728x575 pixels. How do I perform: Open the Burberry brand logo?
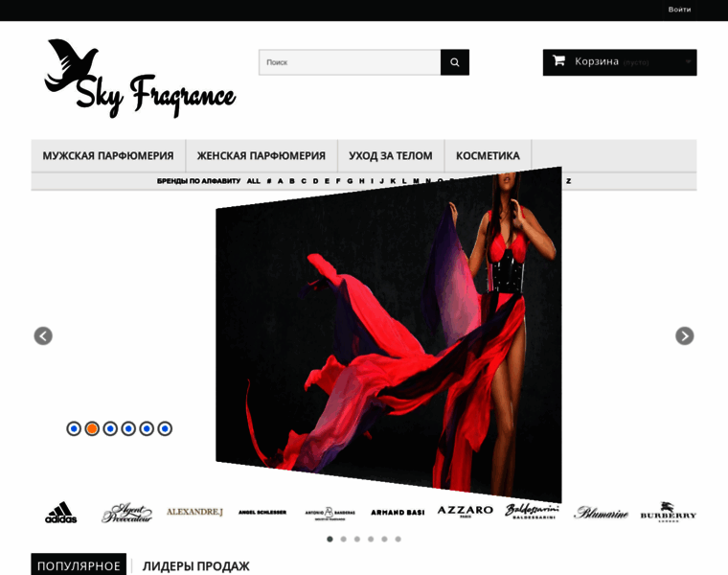click(x=668, y=512)
